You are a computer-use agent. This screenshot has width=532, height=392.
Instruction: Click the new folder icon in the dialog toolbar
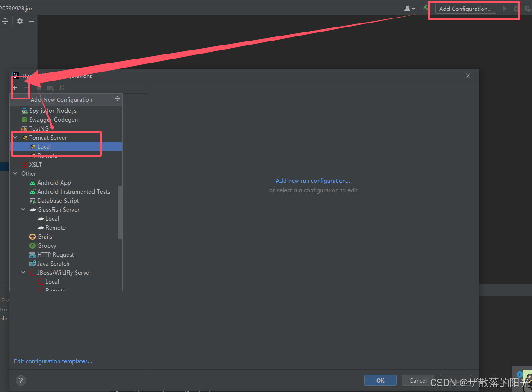pos(50,88)
